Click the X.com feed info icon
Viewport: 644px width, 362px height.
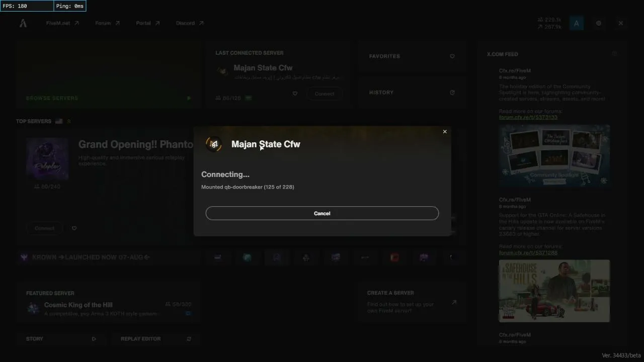click(614, 54)
